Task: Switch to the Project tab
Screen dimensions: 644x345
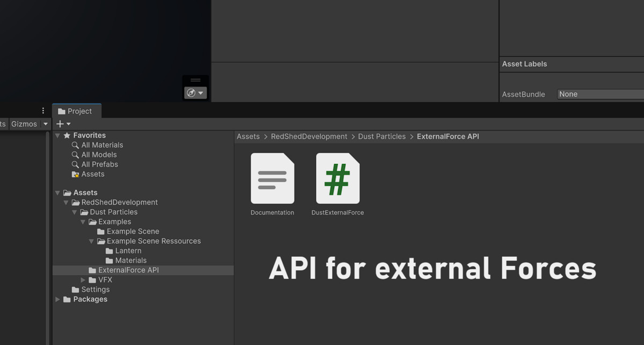Action: (77, 111)
